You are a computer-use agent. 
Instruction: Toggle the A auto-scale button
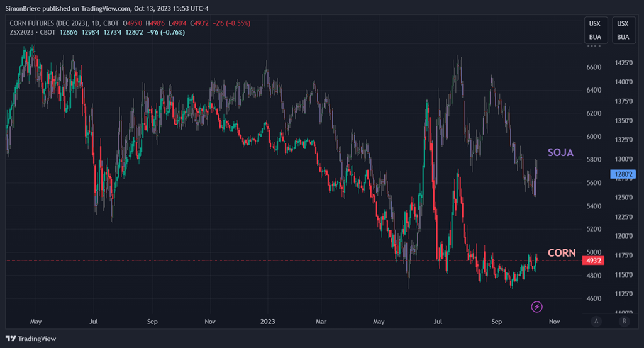coord(596,322)
